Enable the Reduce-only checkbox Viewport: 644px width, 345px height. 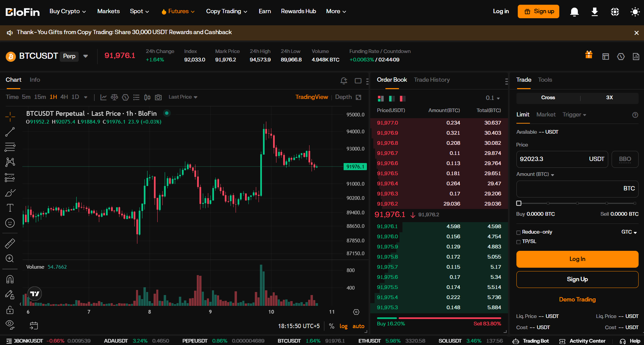(519, 232)
